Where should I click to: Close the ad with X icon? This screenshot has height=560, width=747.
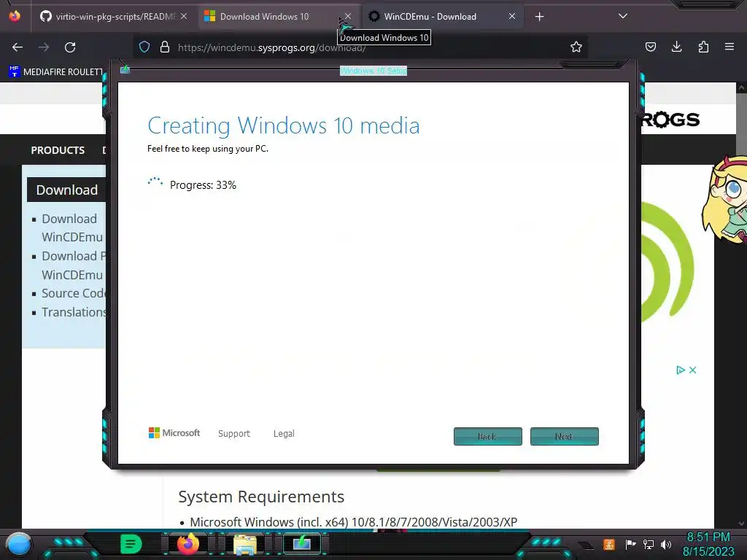coord(693,370)
